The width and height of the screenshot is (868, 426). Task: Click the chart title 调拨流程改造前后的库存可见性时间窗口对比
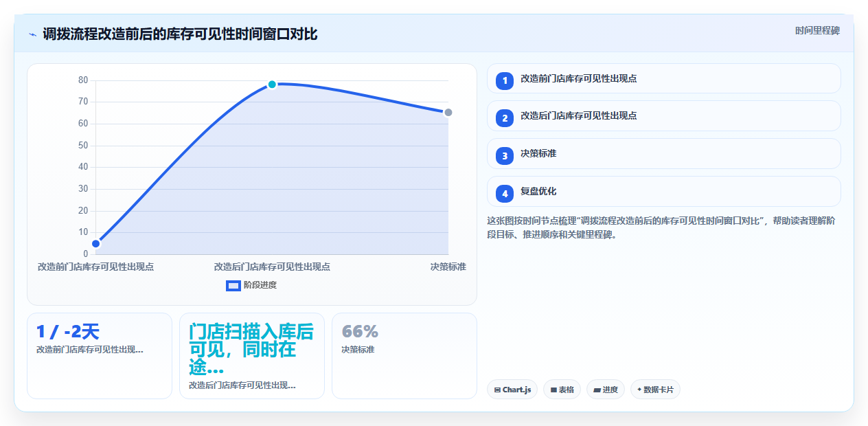pyautogui.click(x=180, y=34)
